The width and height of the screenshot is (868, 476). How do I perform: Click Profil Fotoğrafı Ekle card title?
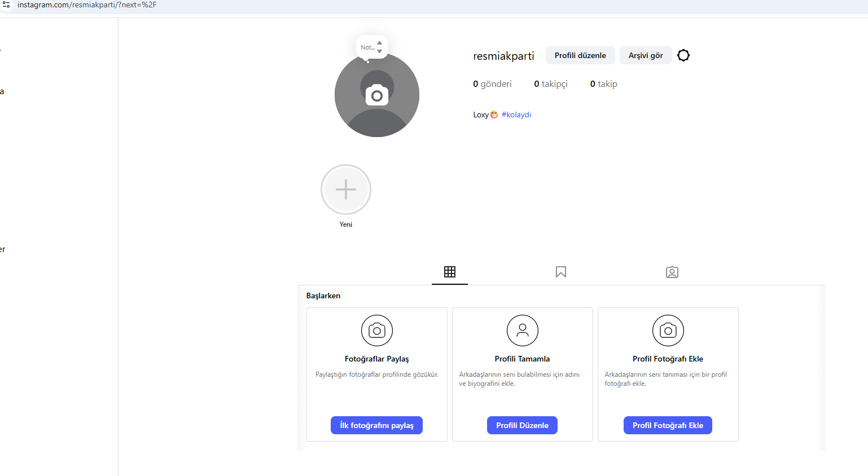tap(668, 359)
